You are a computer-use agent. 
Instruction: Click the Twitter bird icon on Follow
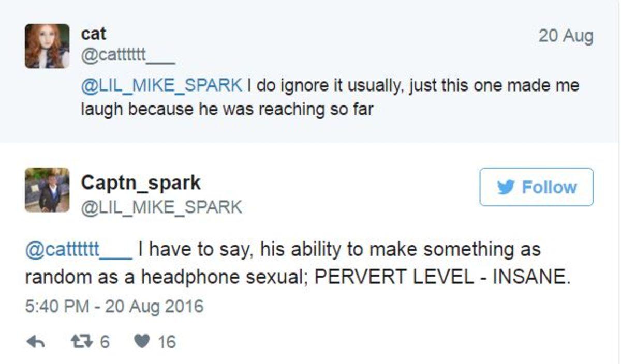[x=506, y=187]
